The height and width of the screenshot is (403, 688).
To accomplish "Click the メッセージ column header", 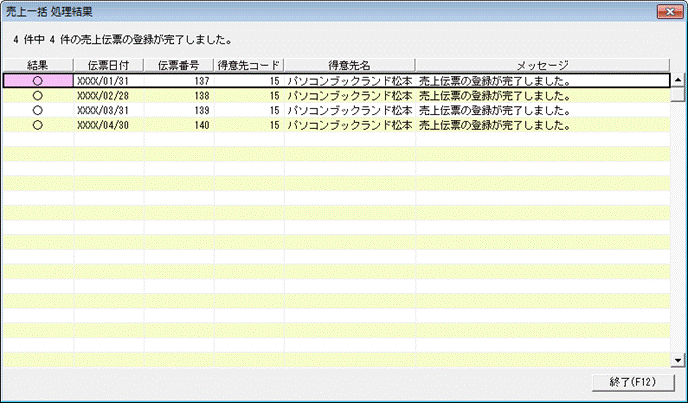I will [x=543, y=65].
